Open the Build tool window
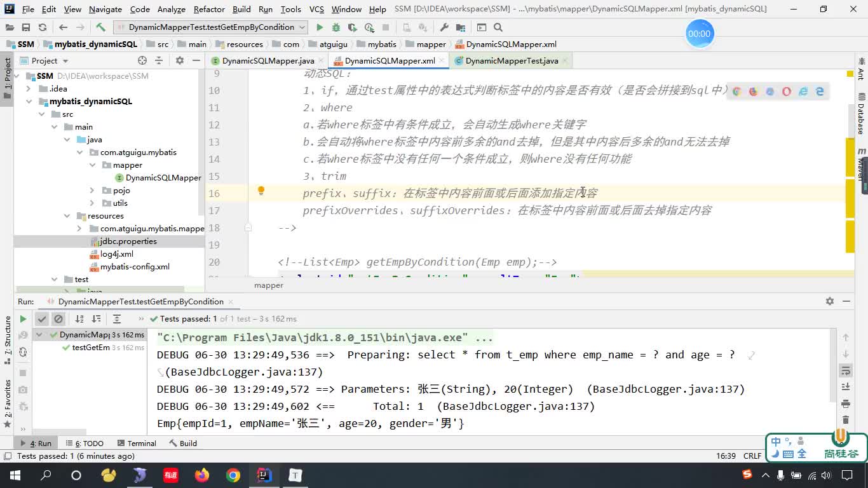This screenshot has height=488, width=868. [x=183, y=444]
